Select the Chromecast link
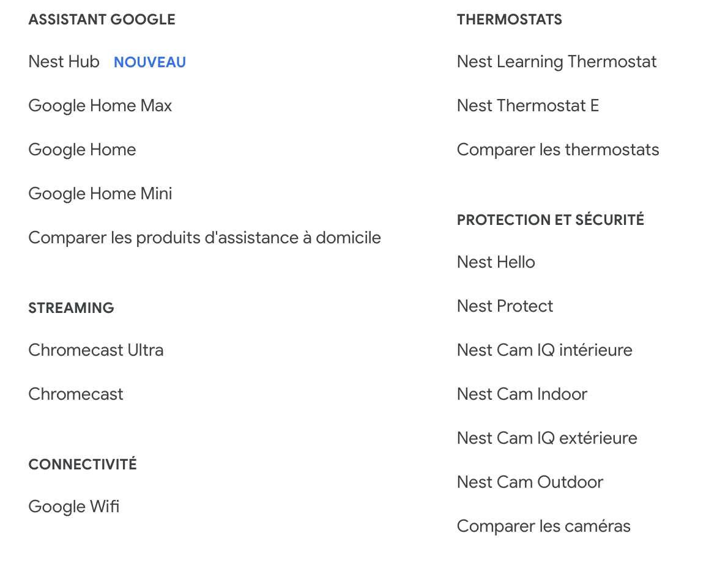 click(x=75, y=394)
